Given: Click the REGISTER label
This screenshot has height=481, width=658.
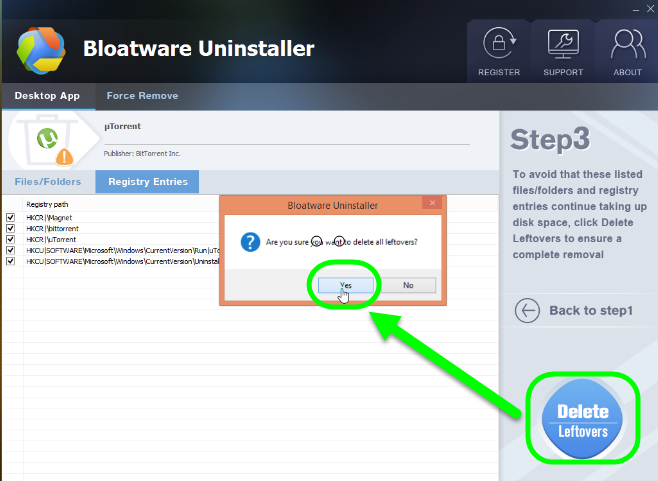Looking at the screenshot, I should [x=499, y=72].
